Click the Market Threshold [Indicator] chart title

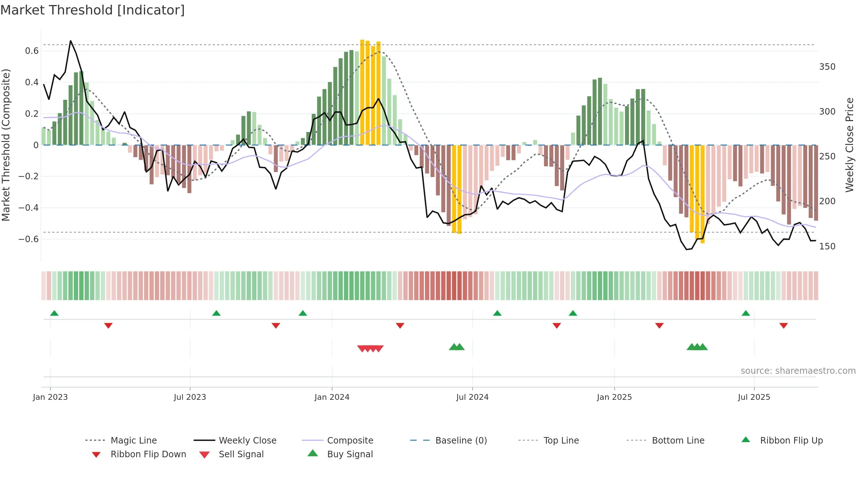click(93, 10)
